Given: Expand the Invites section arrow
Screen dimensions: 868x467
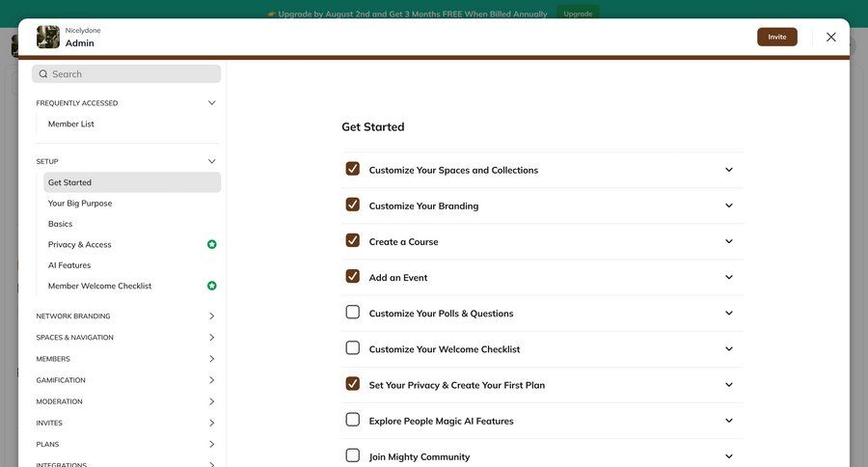Looking at the screenshot, I should (x=211, y=423).
